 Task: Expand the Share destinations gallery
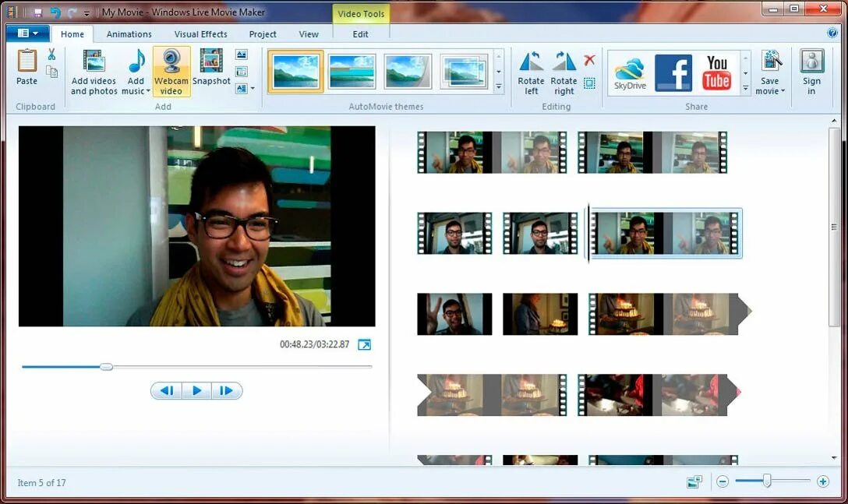(745, 87)
